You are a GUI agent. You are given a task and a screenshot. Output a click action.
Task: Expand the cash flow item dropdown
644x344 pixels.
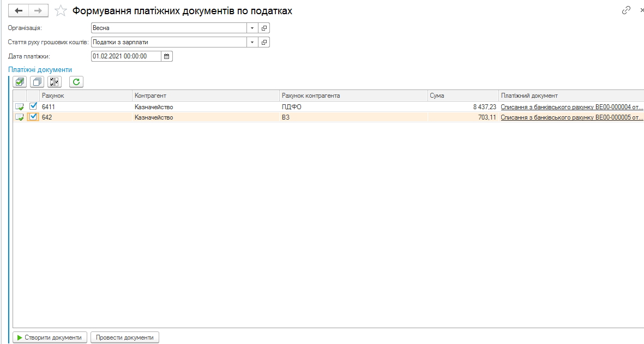(x=252, y=42)
